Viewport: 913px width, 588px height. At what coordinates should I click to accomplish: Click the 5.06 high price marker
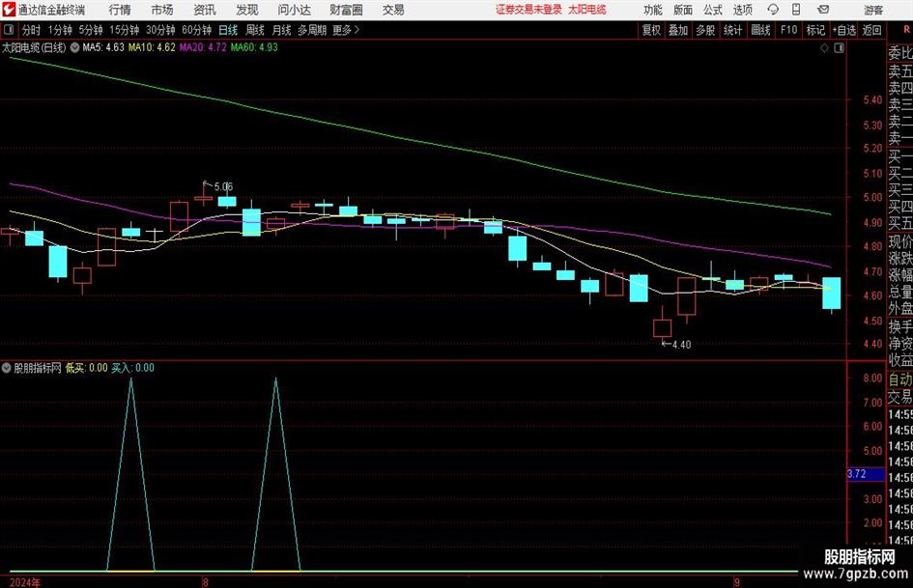pyautogui.click(x=223, y=187)
